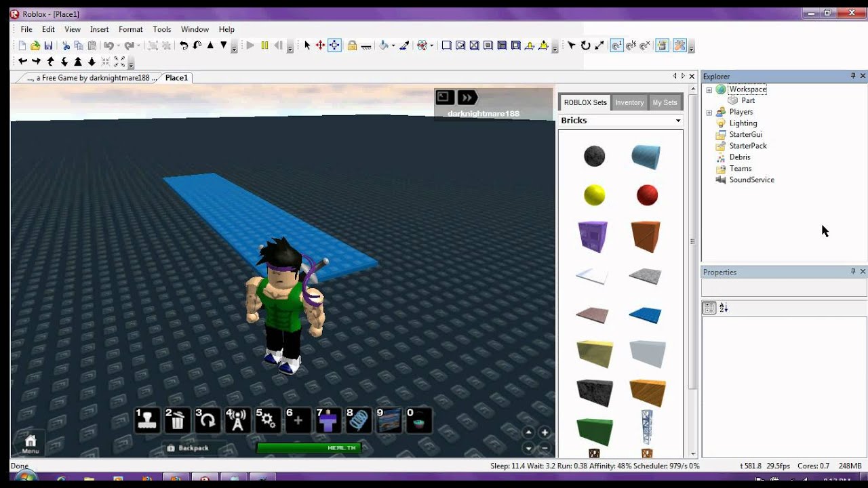
Task: Click the Properties categorized view button
Action: click(709, 308)
